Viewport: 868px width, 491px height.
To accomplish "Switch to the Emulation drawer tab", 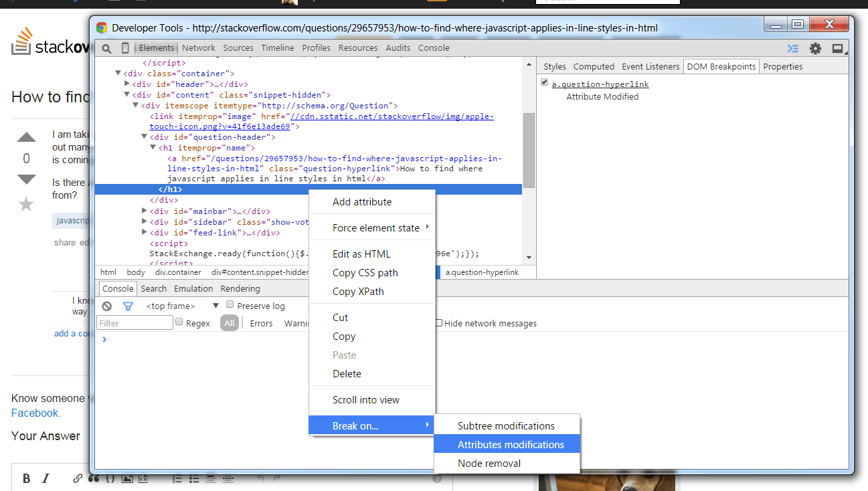I will click(193, 289).
